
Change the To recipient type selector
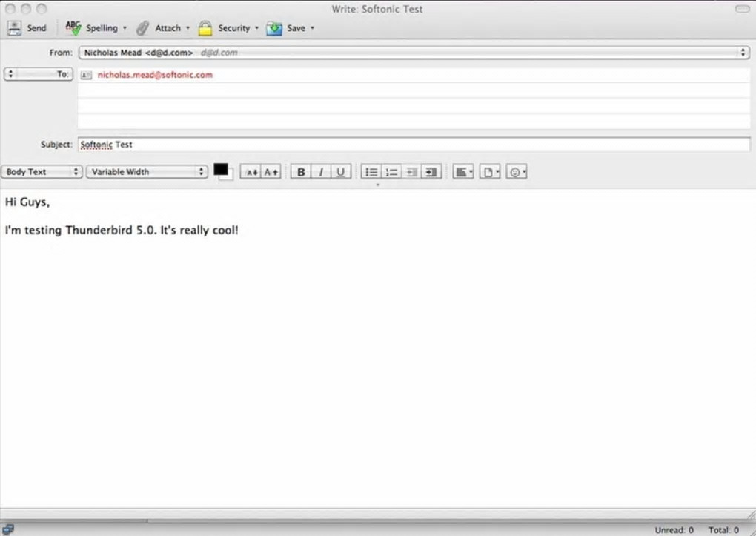[x=39, y=74]
